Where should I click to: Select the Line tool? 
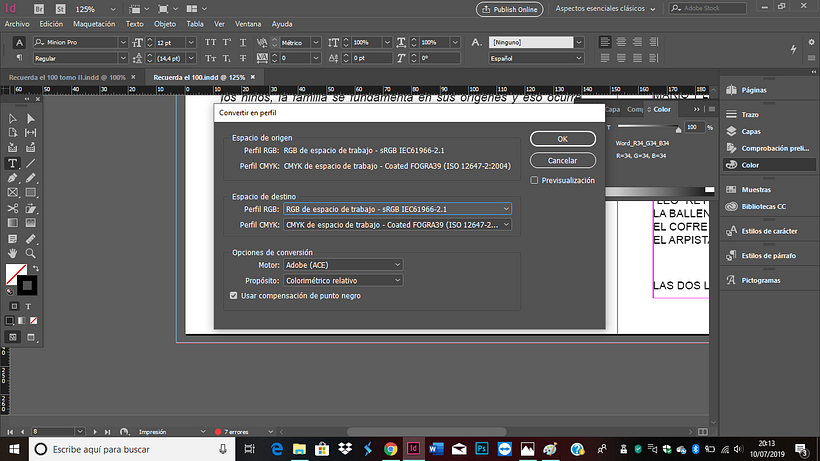(30, 163)
